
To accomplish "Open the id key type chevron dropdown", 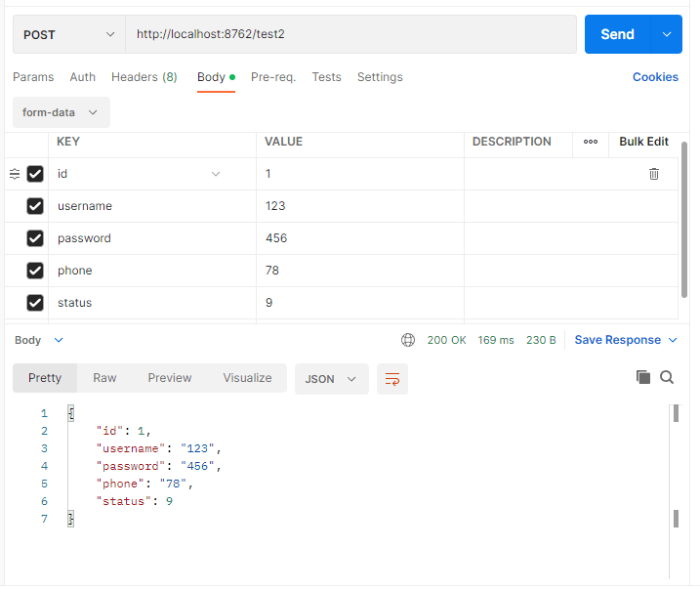I will (x=216, y=174).
